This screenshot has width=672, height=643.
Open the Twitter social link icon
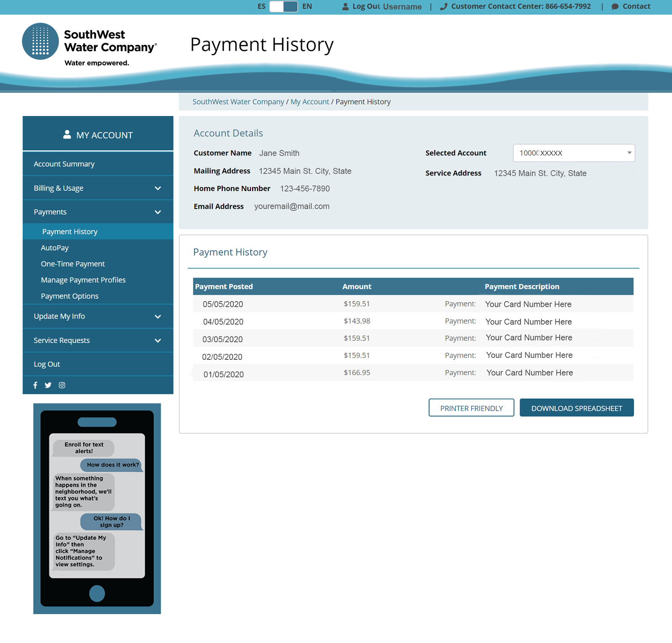[x=48, y=385]
